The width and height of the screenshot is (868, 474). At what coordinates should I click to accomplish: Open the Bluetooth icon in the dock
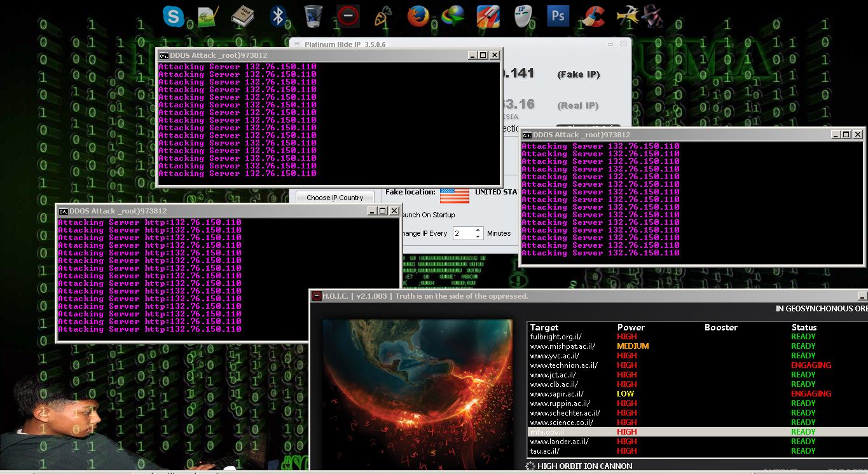pyautogui.click(x=279, y=16)
